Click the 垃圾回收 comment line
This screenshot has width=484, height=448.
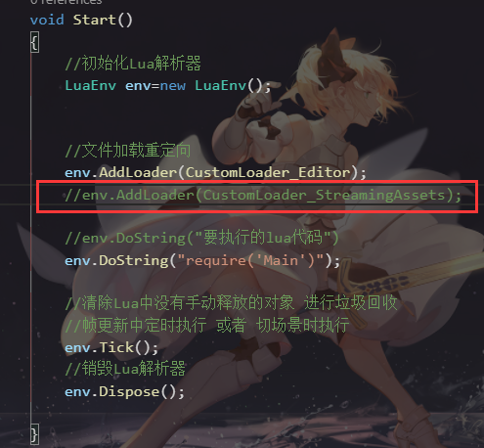point(231,302)
